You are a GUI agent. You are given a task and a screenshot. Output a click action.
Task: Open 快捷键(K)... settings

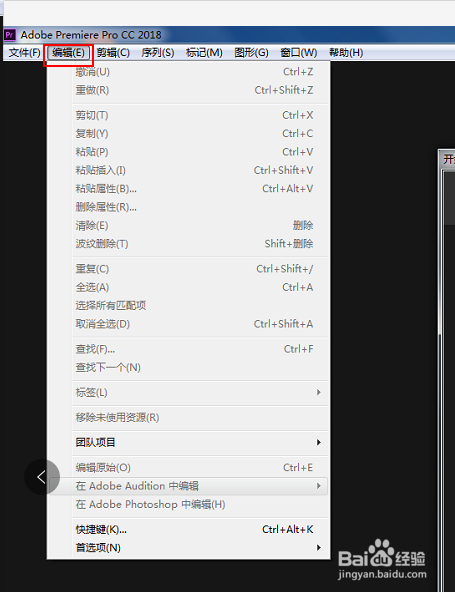point(189,530)
